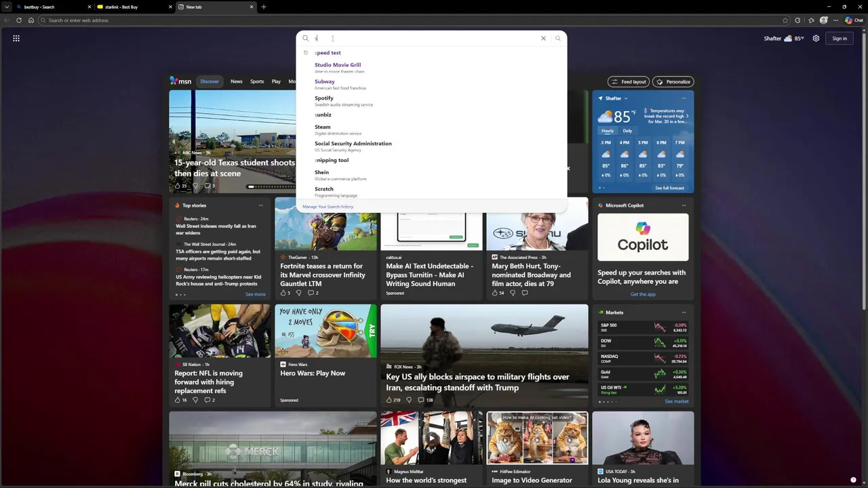The image size is (868, 488).
Task: Click the Sign in button
Action: click(x=840, y=39)
